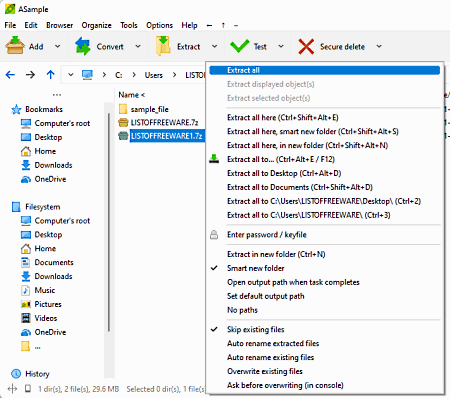
Task: Open Home under Bookmarks
Action: pos(45,151)
